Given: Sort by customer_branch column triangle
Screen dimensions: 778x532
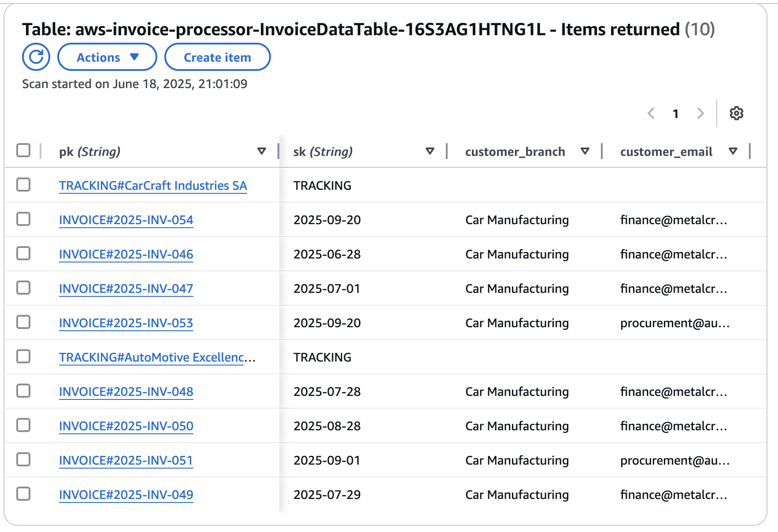Looking at the screenshot, I should [585, 151].
